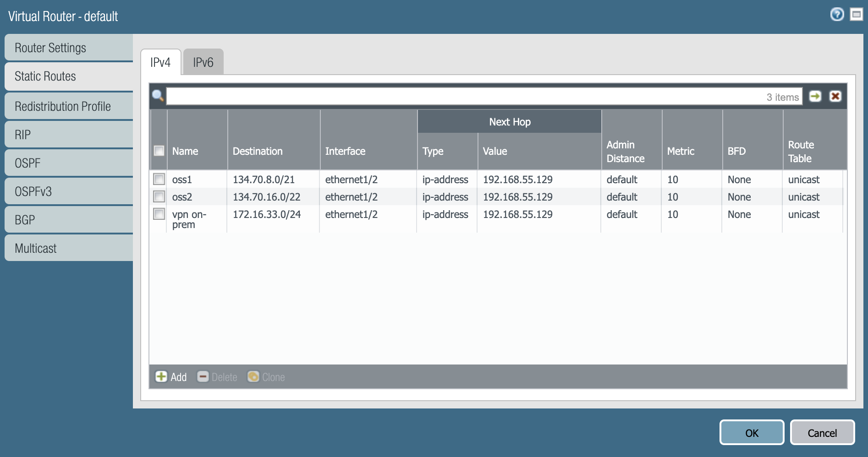Toggle the select-all checkbox in header
The height and width of the screenshot is (457, 868).
tap(159, 151)
